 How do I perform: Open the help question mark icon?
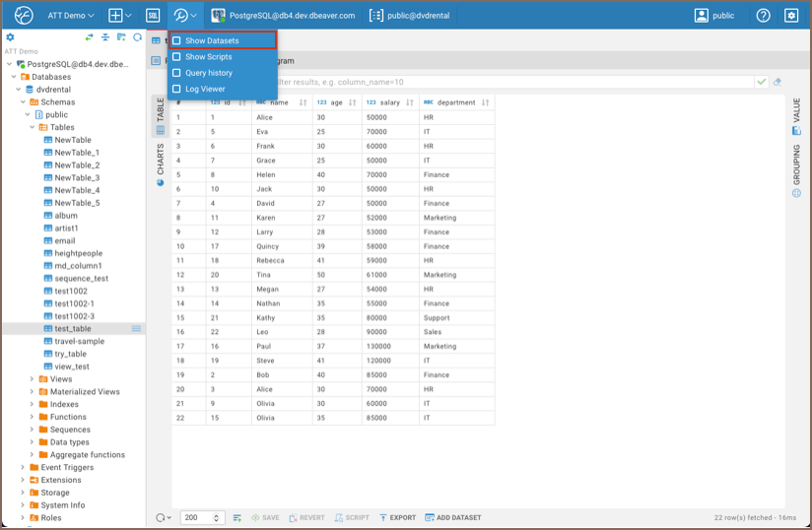click(x=763, y=16)
